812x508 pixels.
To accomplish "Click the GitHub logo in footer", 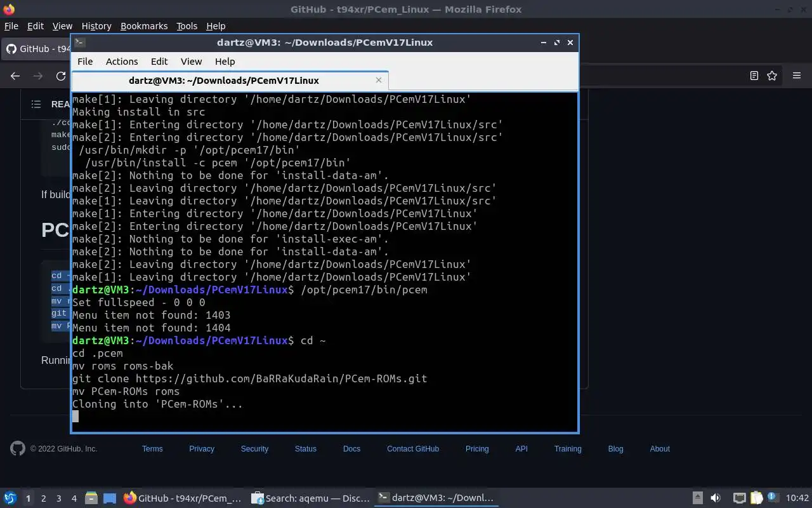I will 18,448.
